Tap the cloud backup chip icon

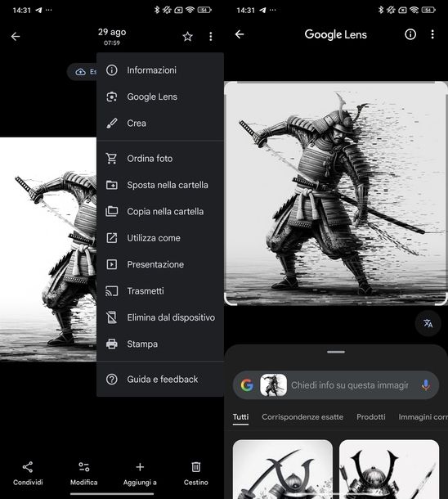click(80, 72)
